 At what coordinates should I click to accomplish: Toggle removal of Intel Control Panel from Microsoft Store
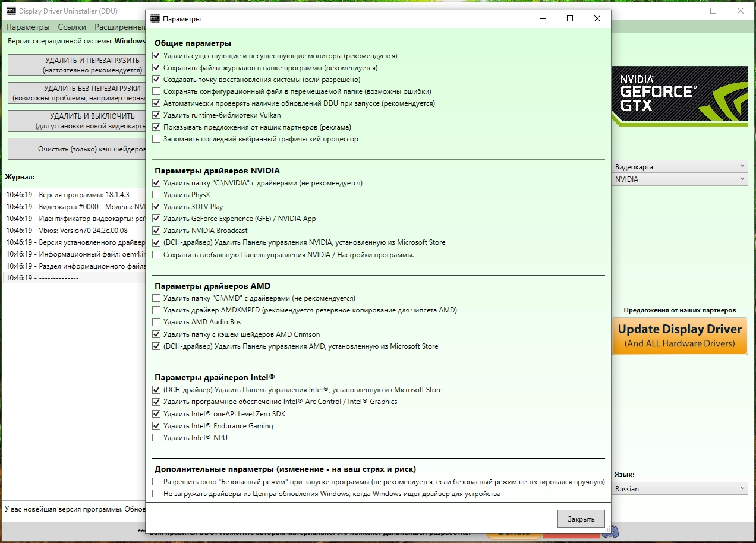pyautogui.click(x=156, y=390)
